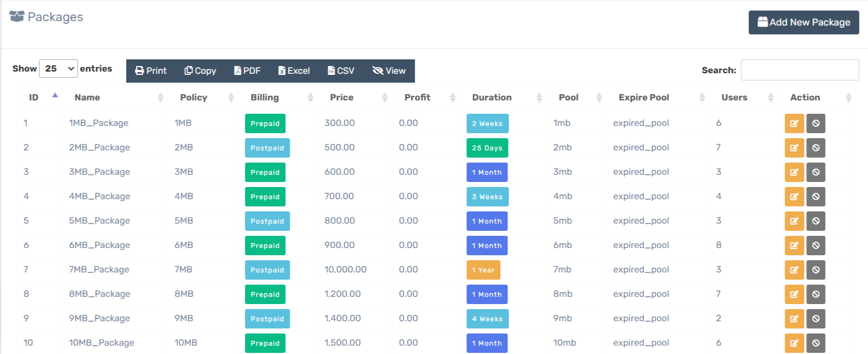Sort table by Price column header
The height and width of the screenshot is (354, 868).
[342, 98]
